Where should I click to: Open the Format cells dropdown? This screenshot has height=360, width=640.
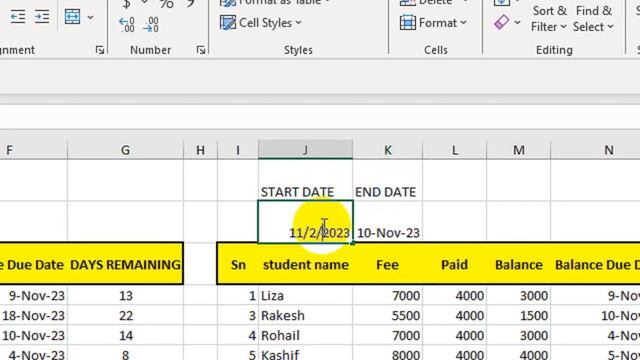pyautogui.click(x=433, y=23)
